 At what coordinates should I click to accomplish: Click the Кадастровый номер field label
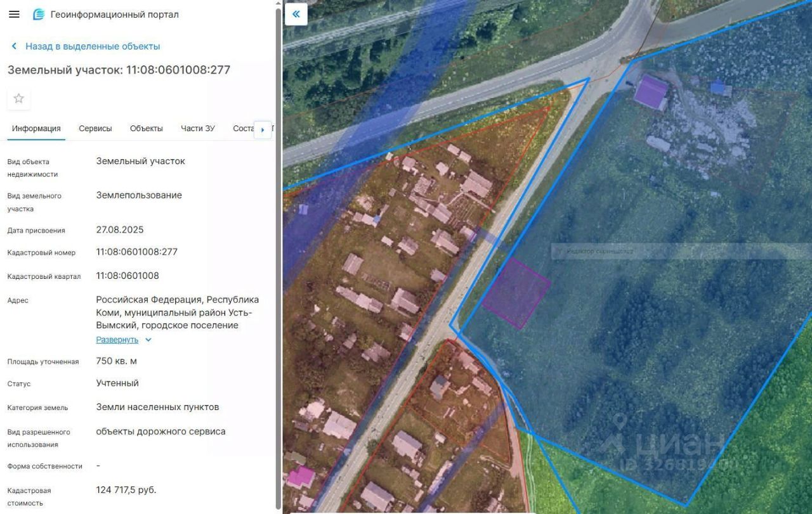pyautogui.click(x=41, y=252)
